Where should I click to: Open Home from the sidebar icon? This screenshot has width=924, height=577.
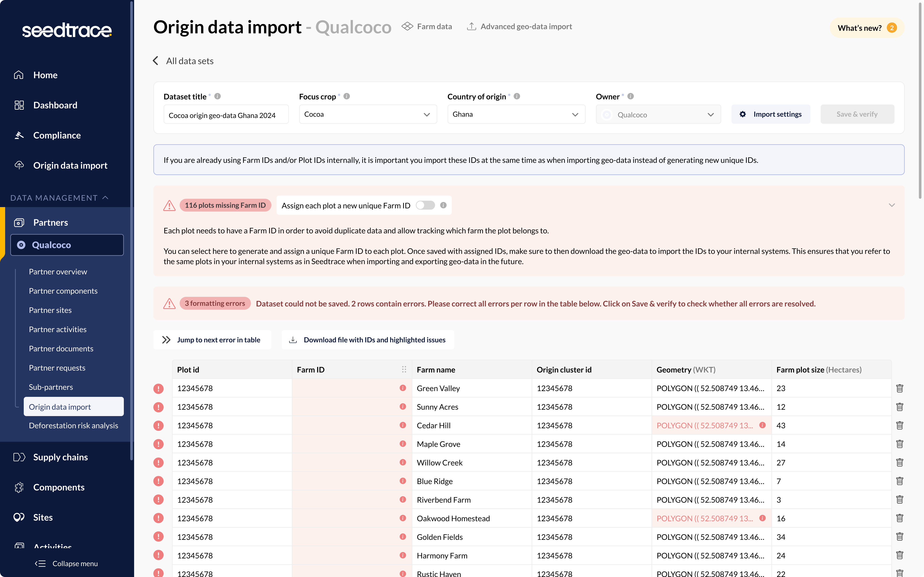click(x=19, y=75)
